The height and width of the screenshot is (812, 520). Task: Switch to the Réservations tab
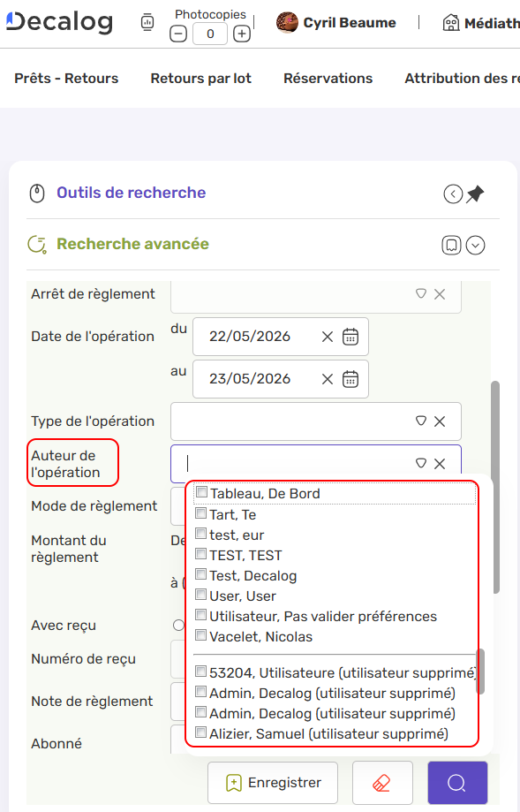[328, 79]
